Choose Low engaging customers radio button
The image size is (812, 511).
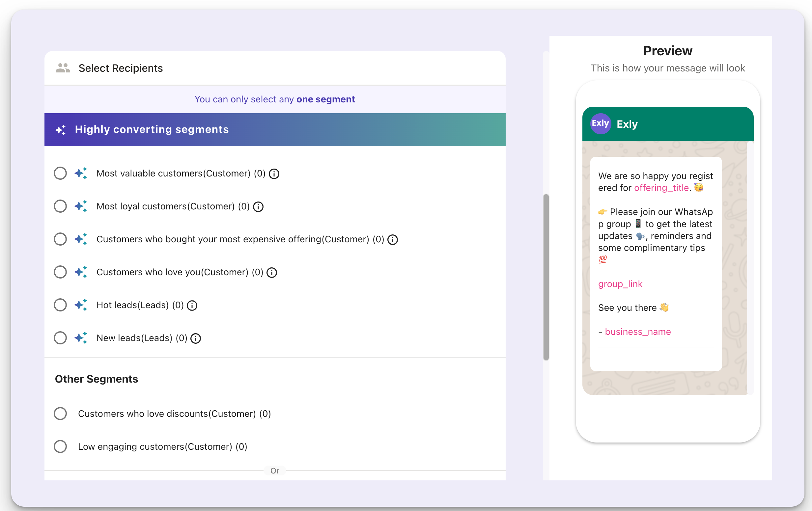click(60, 446)
